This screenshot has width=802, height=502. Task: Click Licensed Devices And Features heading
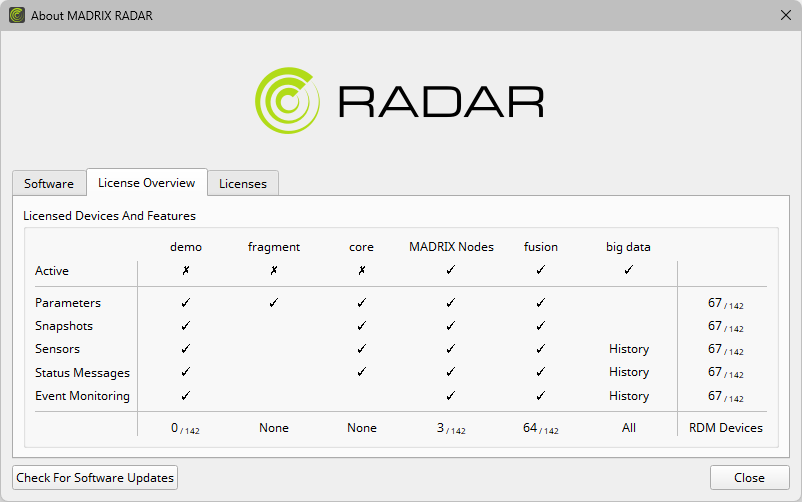tap(109, 216)
